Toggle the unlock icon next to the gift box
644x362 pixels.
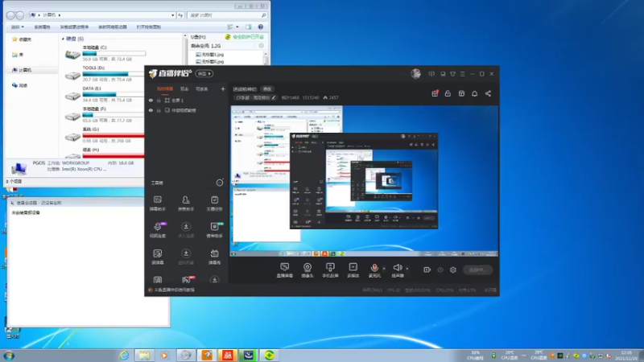[x=448, y=93]
